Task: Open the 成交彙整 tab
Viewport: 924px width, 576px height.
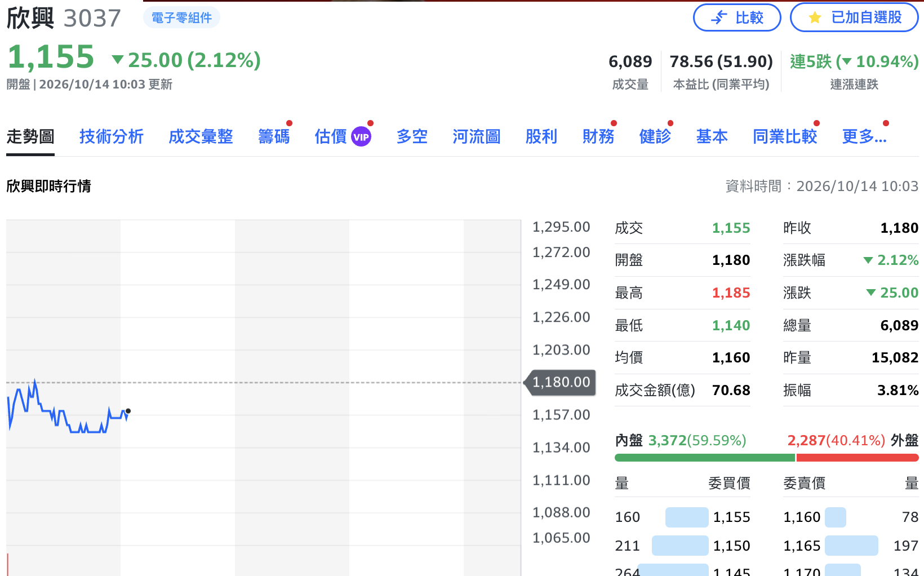Action: pyautogui.click(x=201, y=136)
